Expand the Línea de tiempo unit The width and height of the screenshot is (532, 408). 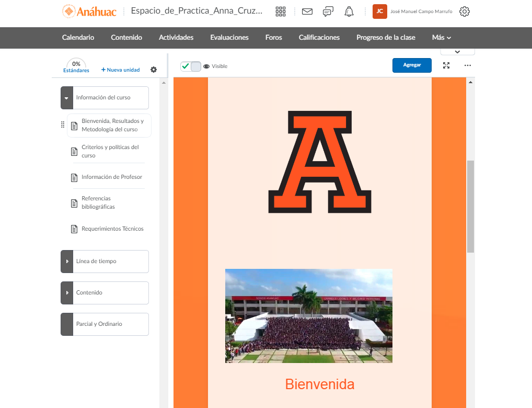pyautogui.click(x=67, y=262)
